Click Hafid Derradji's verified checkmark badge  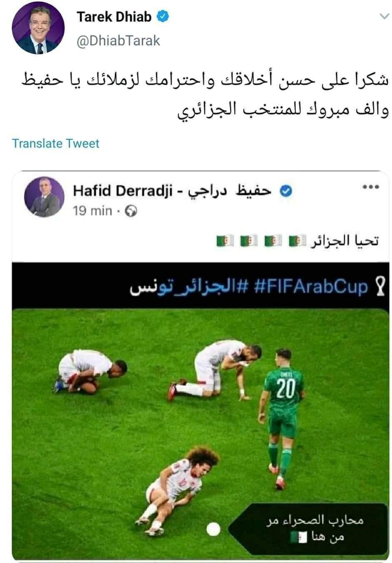[285, 191]
